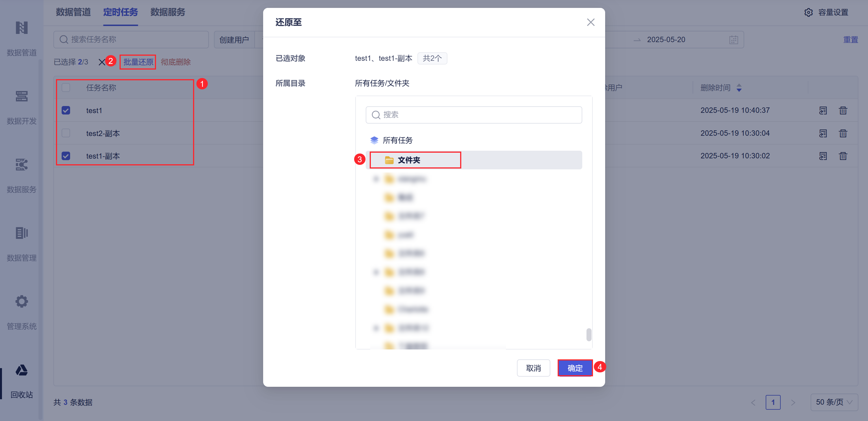This screenshot has height=421, width=868.
Task: Open the 创建用户 filter dropdown
Action: coord(234,40)
